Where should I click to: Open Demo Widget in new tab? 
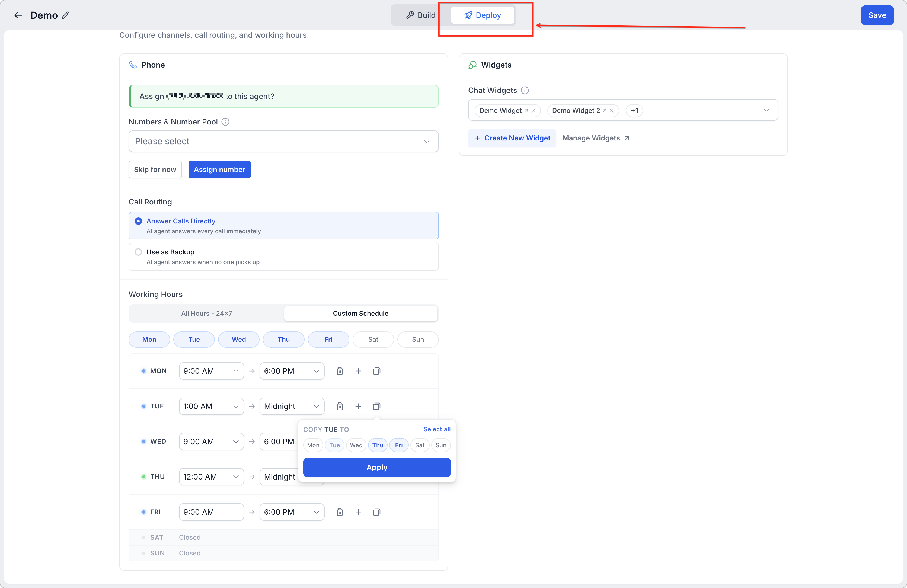pos(526,110)
